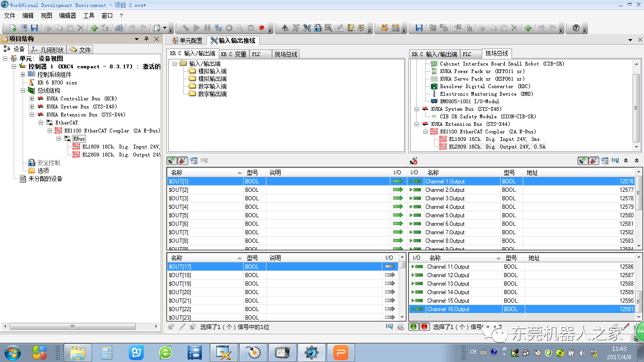Click the disconnect signal icon between I/O tables
This screenshot has height=362, width=644.
pyautogui.click(x=413, y=161)
